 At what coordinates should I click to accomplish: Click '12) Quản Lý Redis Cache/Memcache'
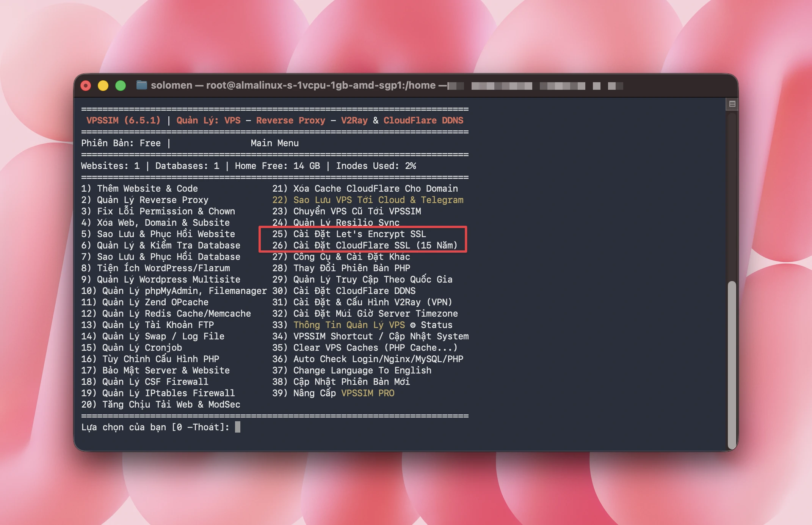pyautogui.click(x=166, y=314)
